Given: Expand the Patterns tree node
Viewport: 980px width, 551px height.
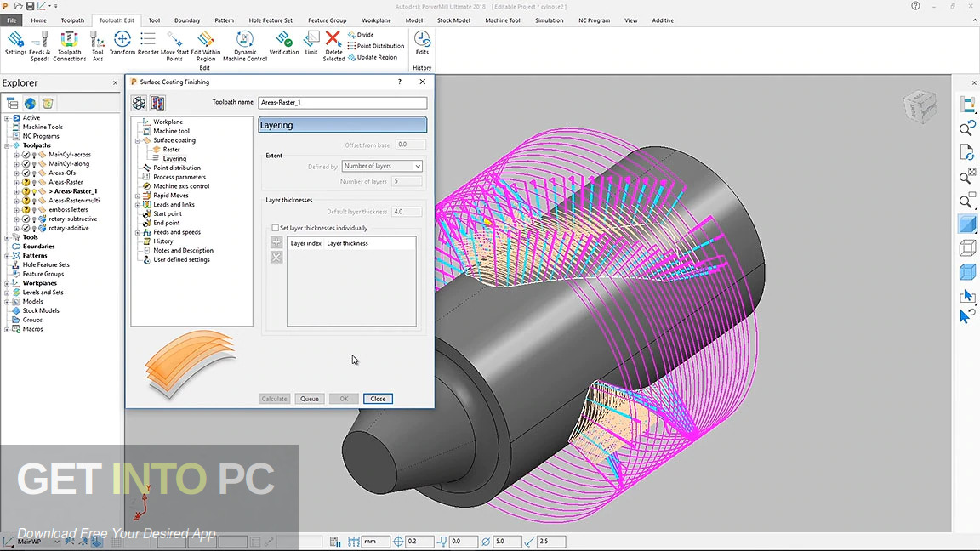Looking at the screenshot, I should 7,255.
